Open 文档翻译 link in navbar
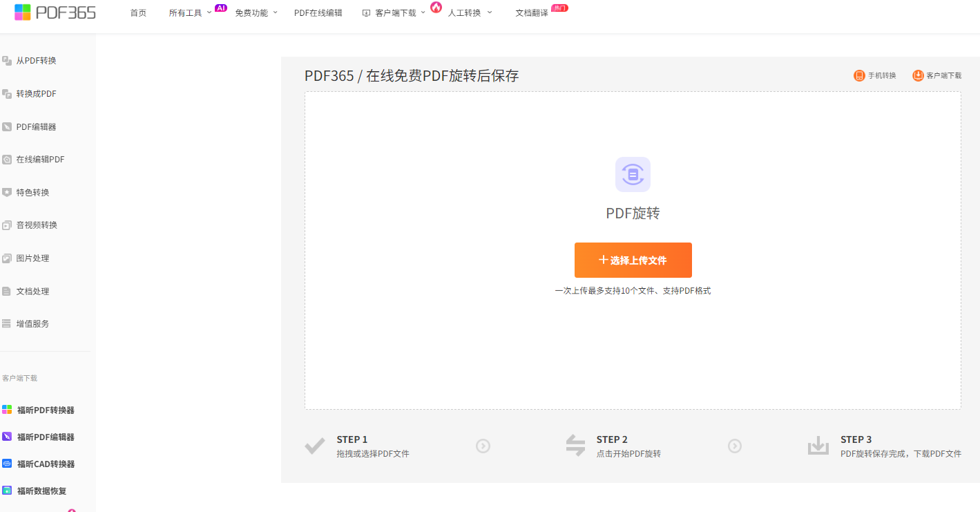The image size is (980, 512). click(x=532, y=12)
